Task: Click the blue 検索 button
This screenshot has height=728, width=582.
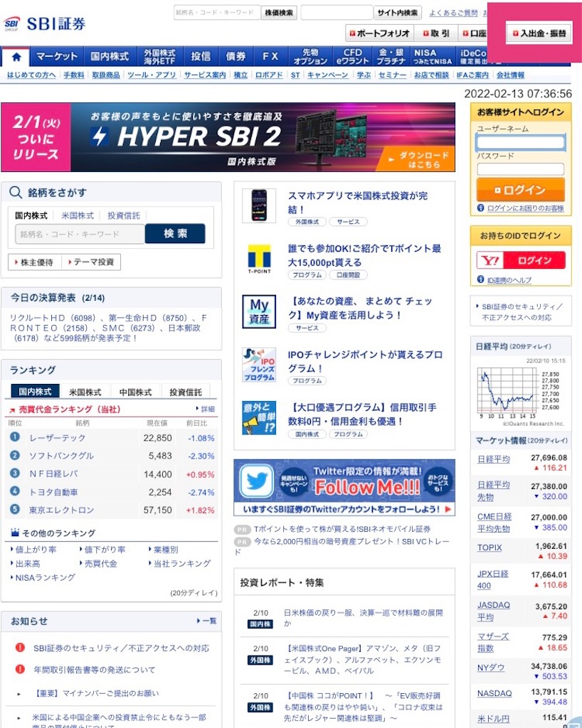Action: click(x=175, y=233)
